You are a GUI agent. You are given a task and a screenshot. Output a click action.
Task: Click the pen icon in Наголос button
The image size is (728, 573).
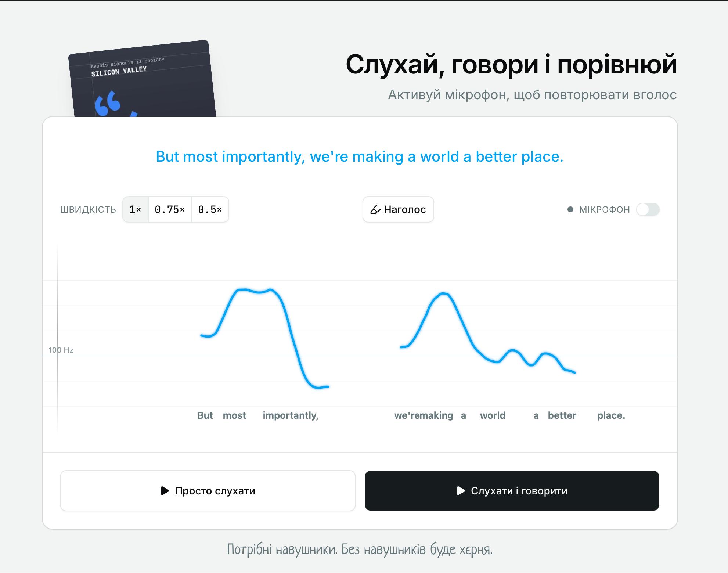375,210
